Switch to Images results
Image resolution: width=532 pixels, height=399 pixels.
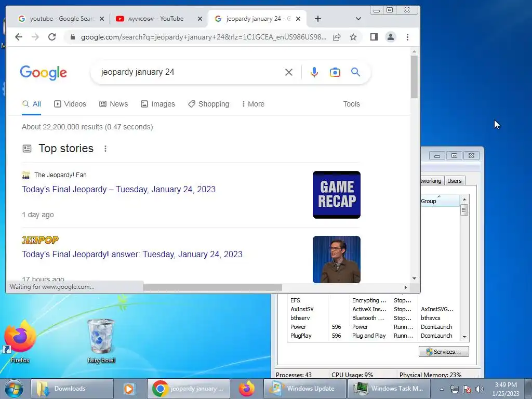pyautogui.click(x=158, y=104)
